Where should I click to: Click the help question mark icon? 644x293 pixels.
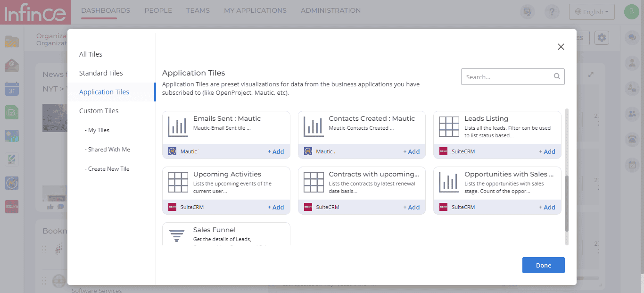point(552,12)
